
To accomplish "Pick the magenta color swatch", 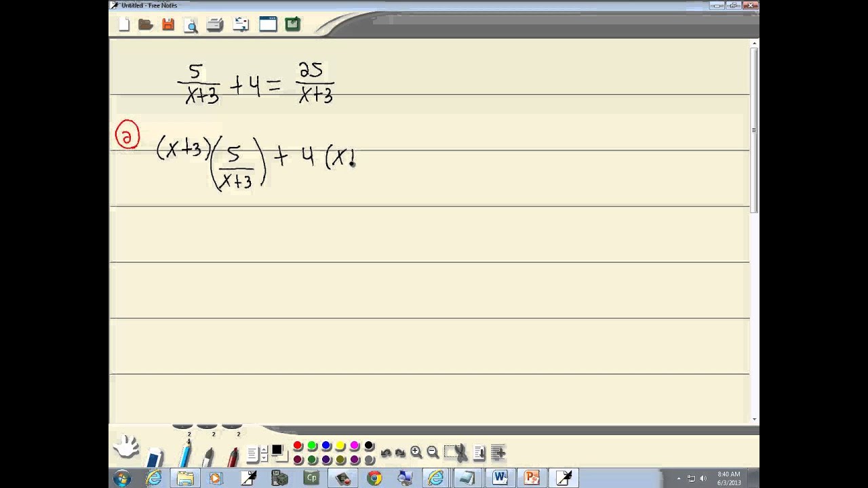I will point(355,445).
